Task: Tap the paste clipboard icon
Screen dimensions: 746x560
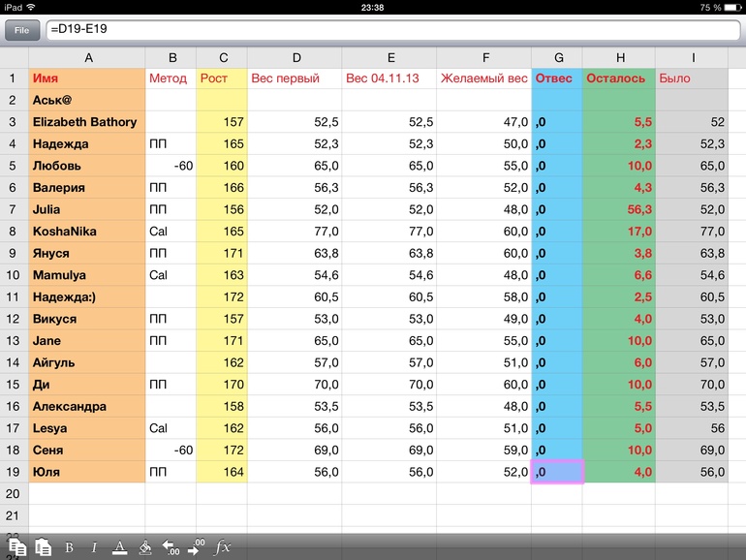Action: 43,547
